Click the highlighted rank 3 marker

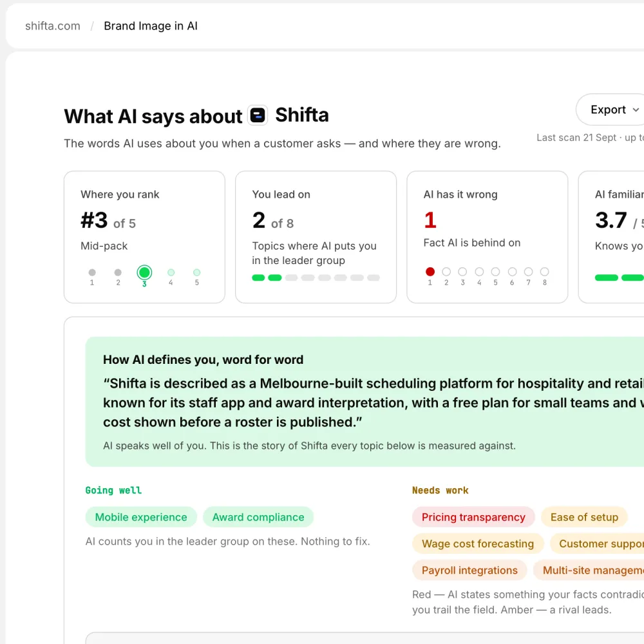[144, 272]
